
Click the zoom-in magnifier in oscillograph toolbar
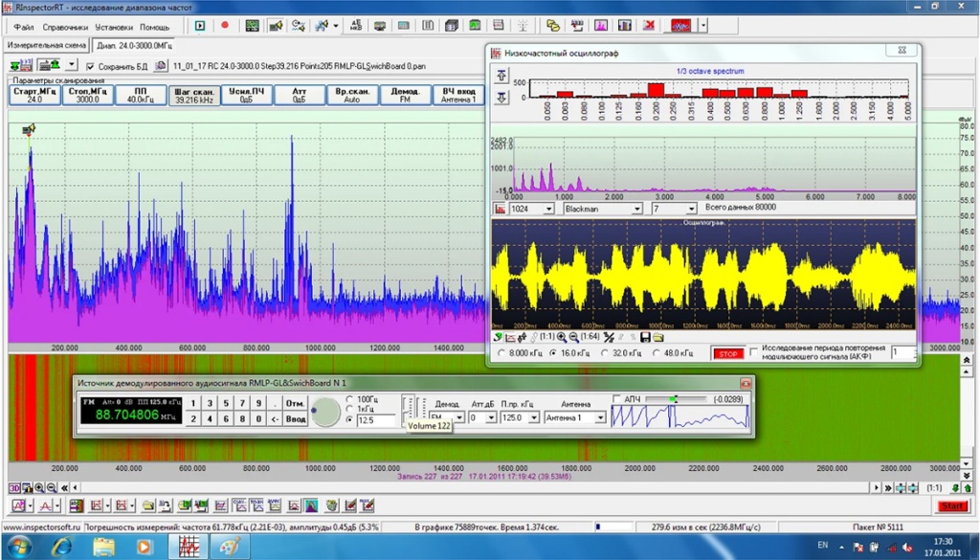coord(561,337)
